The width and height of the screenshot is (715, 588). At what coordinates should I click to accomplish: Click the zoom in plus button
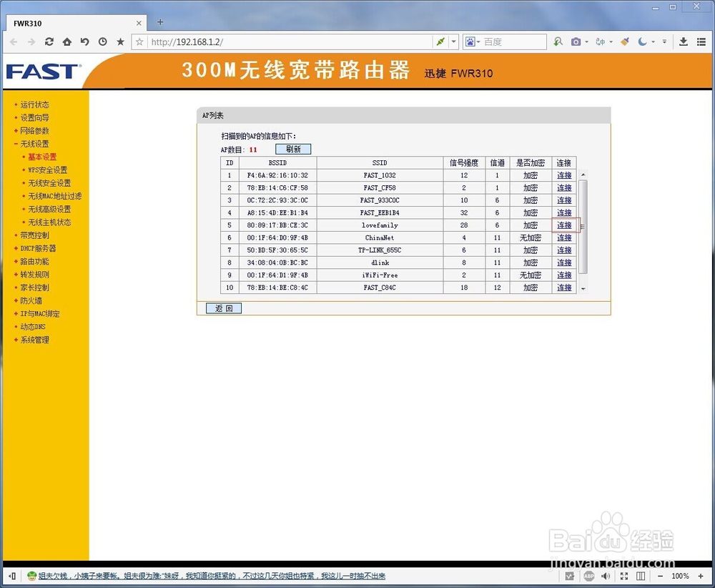(701, 576)
